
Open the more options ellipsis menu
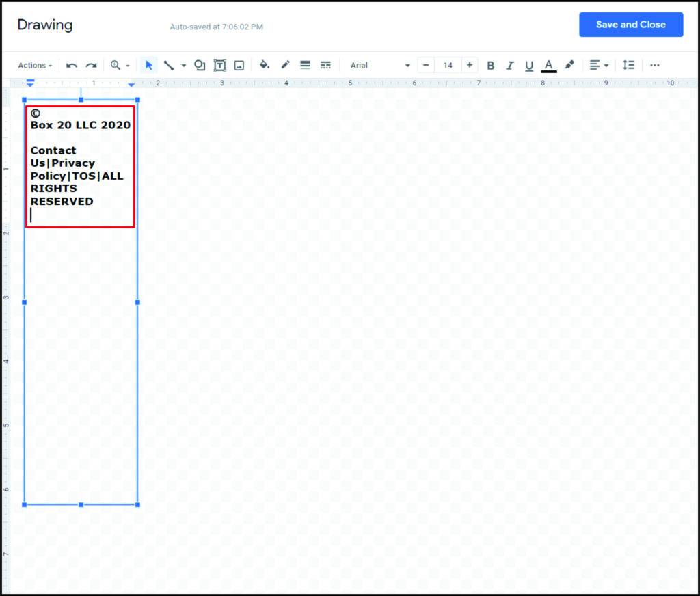pyautogui.click(x=655, y=65)
